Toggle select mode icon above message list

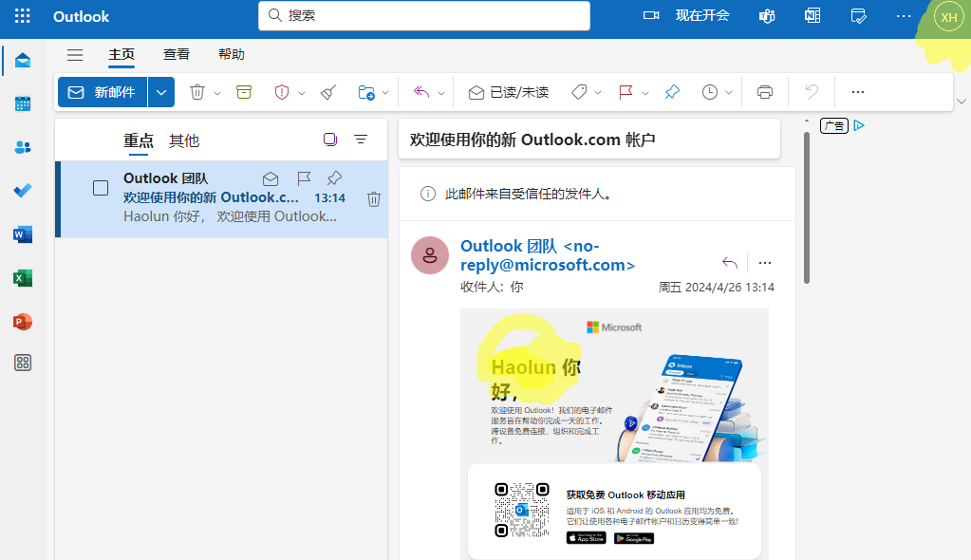(x=330, y=140)
